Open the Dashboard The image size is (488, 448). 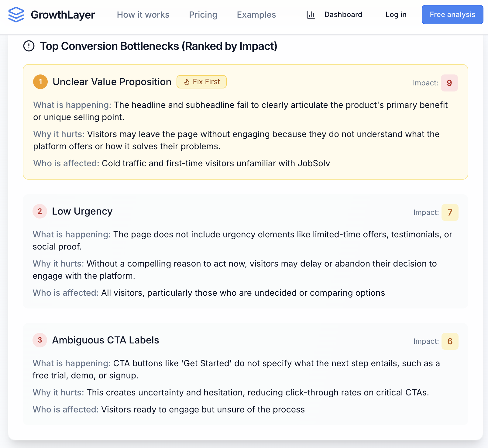343,14
